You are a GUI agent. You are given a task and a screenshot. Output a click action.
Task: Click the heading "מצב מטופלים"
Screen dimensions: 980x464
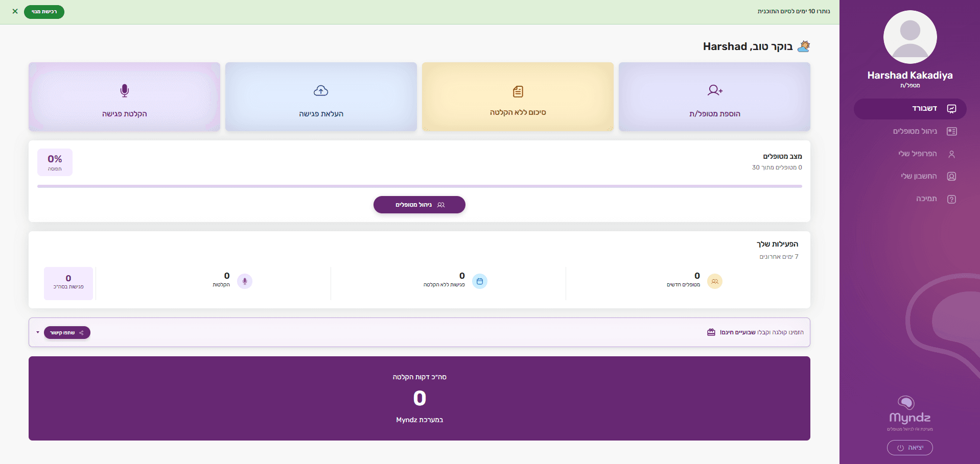(x=782, y=156)
